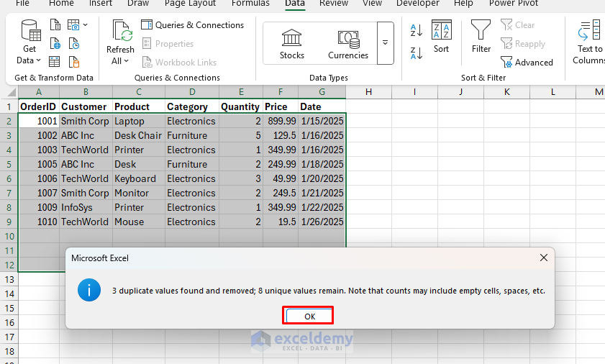Image resolution: width=605 pixels, height=364 pixels.
Task: Toggle the Filter funnel button
Action: pyautogui.click(x=481, y=37)
